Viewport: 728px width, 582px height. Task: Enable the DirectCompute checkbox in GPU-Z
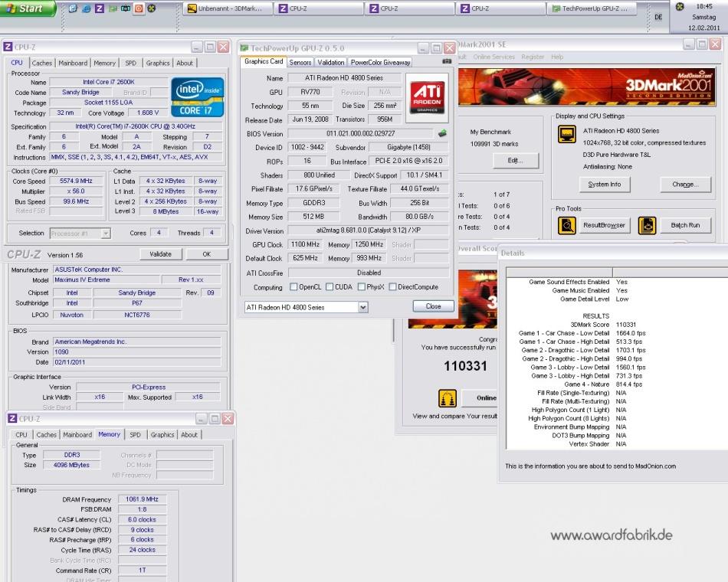pyautogui.click(x=392, y=287)
